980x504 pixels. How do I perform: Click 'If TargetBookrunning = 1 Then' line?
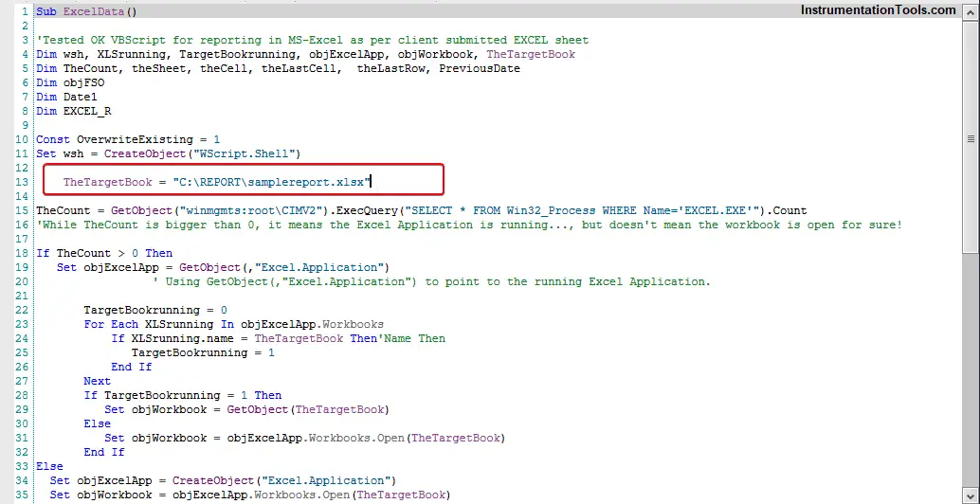[183, 395]
